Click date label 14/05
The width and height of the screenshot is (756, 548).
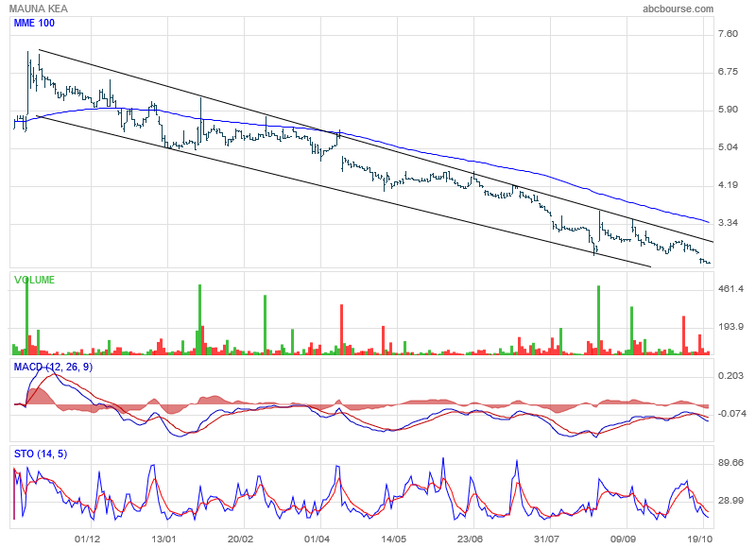point(393,539)
